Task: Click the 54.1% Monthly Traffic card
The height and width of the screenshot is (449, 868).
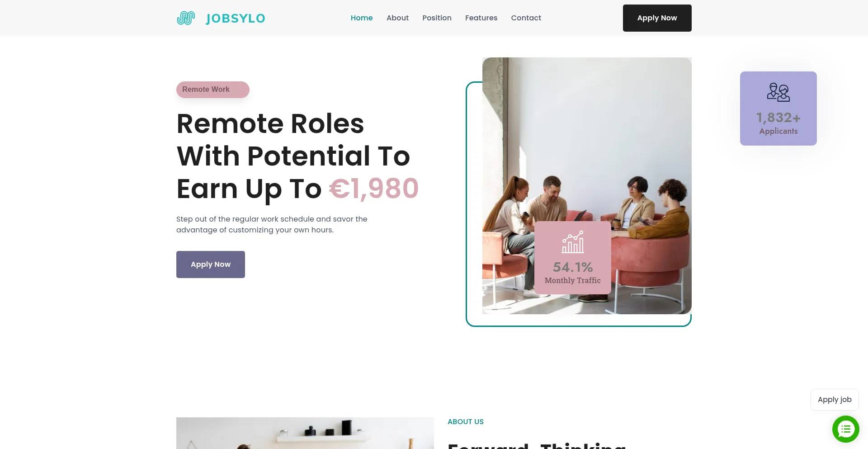Action: (573, 258)
